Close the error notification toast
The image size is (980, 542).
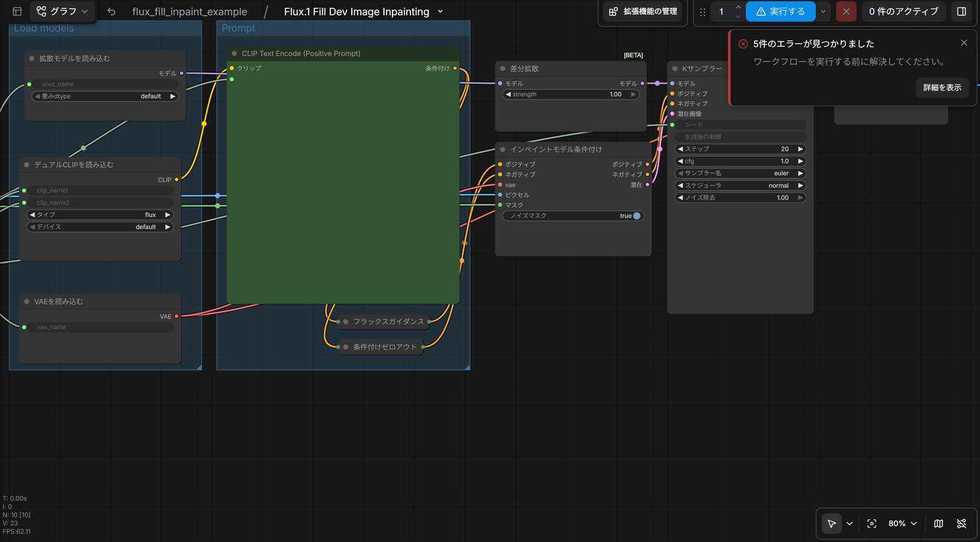click(964, 43)
